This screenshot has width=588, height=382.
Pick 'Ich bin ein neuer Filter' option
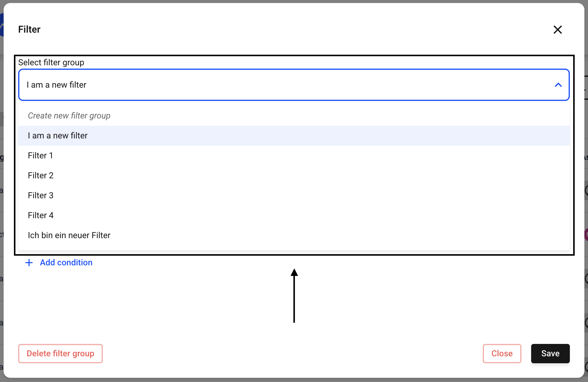pyautogui.click(x=69, y=235)
